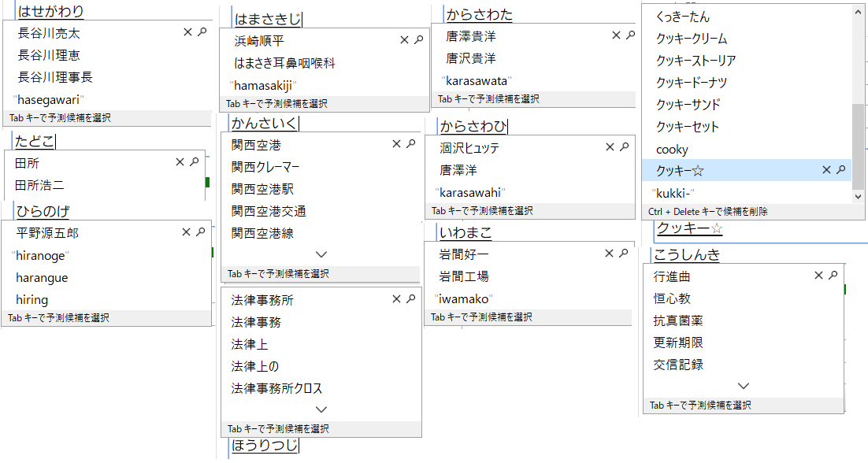Screen dimensions: 868x463
Task: Click the search icon beside 長谷川亮太
Action: 201,32
